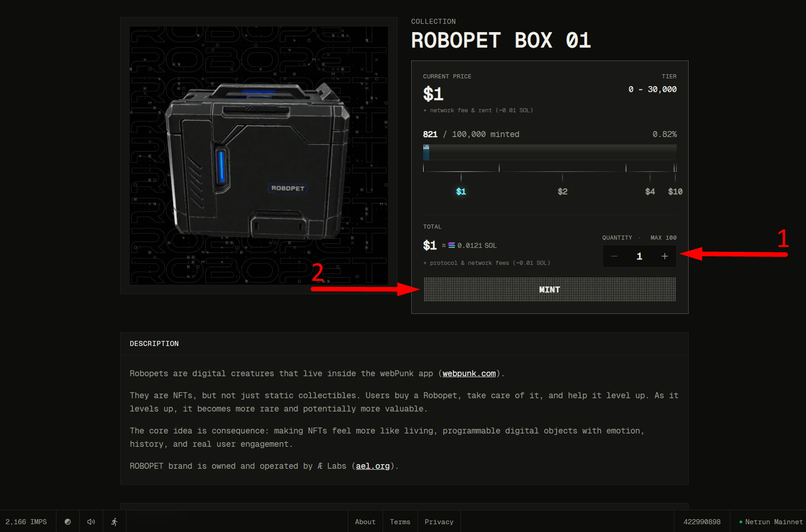
Task: Click the 0.82% minted percentage
Action: (x=664, y=134)
